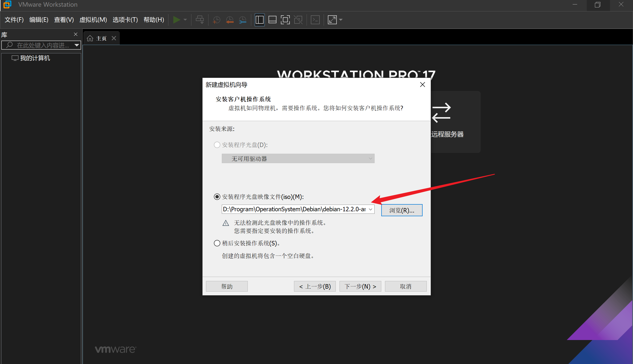The width and height of the screenshot is (633, 364).
Task: Click the Send Ctrl+Alt+Del toolbar icon
Action: click(200, 20)
